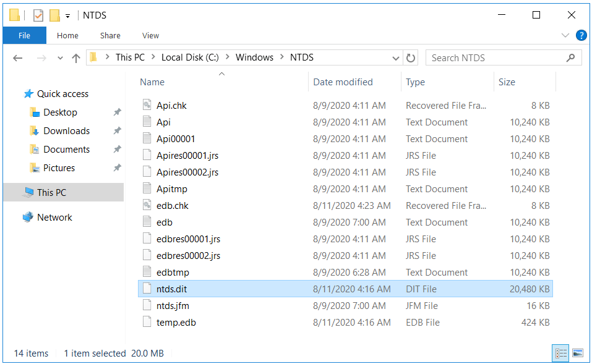The width and height of the screenshot is (592, 364).
Task: Select the Apires00001.jrs file icon
Action: coord(147,154)
